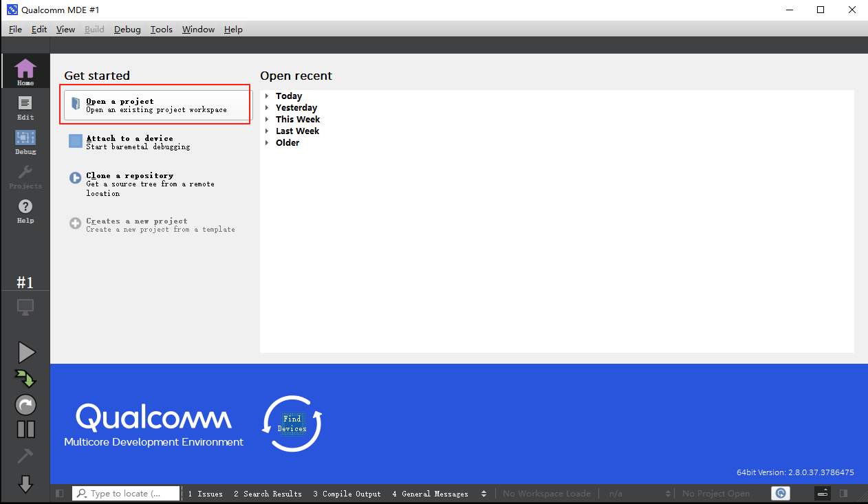Open the Debug menu
Screen dimensions: 868x504
pos(127,30)
